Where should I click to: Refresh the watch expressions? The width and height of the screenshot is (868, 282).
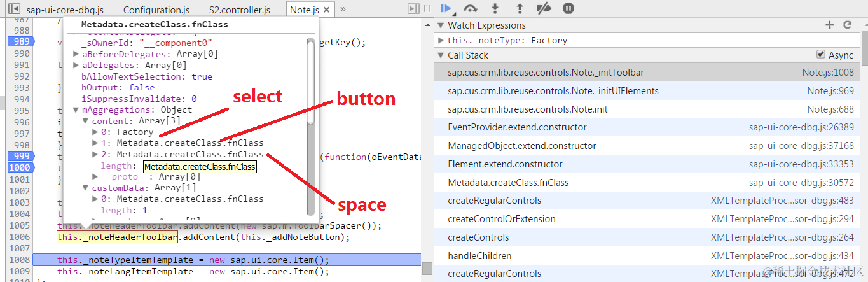(x=847, y=25)
